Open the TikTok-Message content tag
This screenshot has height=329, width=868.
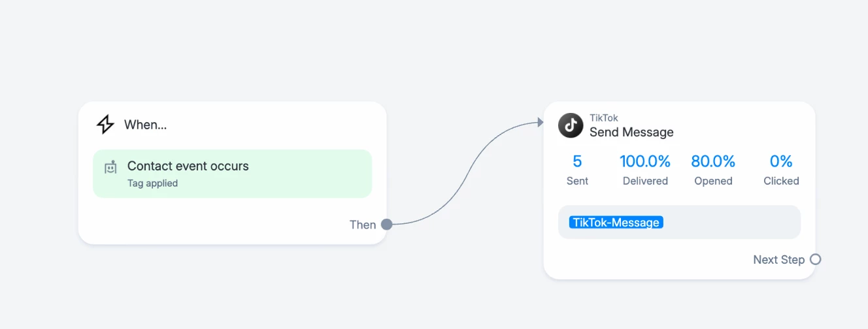616,223
